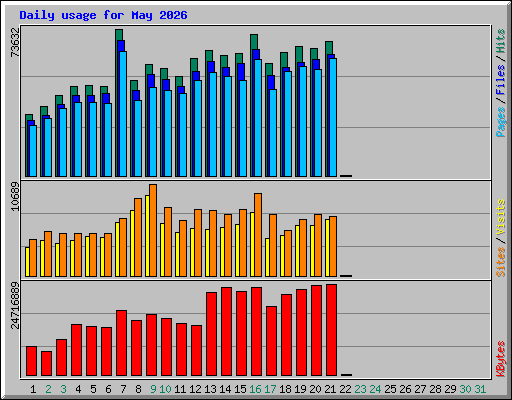This screenshot has height=400, width=512.
Task: Click the 'Daily usage for May 2026' title
Action: [x=103, y=15]
